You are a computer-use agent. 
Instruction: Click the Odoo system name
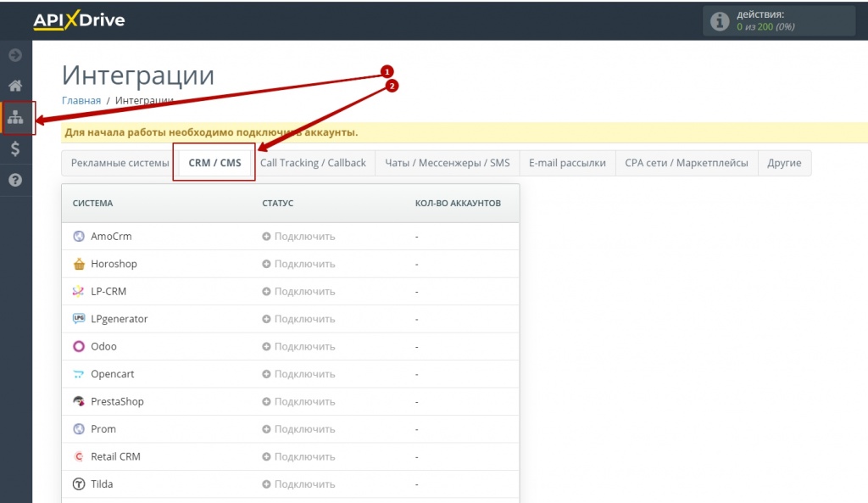point(104,346)
